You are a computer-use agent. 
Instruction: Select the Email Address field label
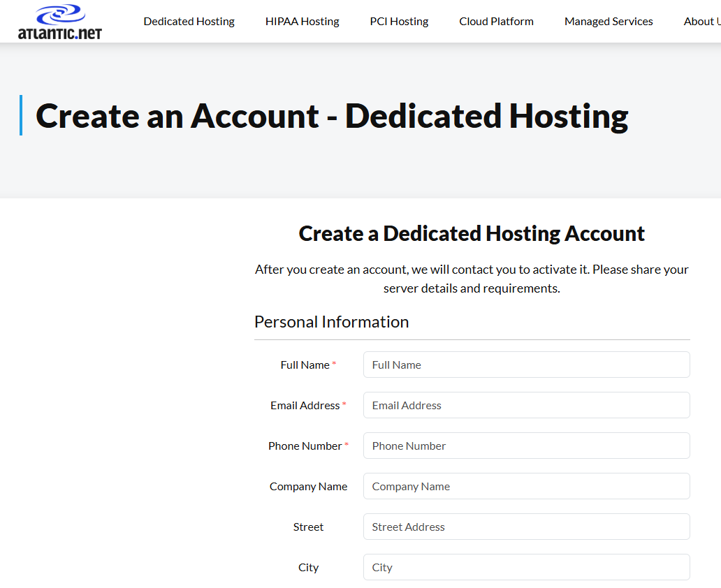pos(308,406)
